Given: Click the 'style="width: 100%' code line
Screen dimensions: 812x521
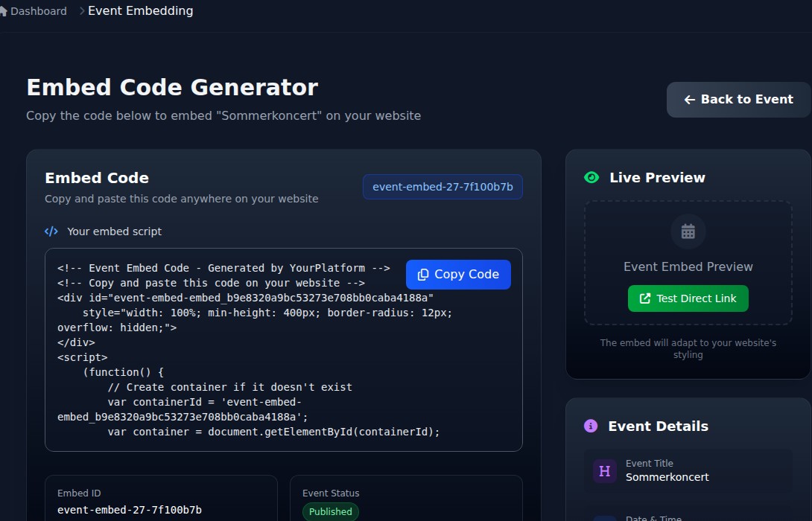Looking at the screenshot, I should click(267, 313).
